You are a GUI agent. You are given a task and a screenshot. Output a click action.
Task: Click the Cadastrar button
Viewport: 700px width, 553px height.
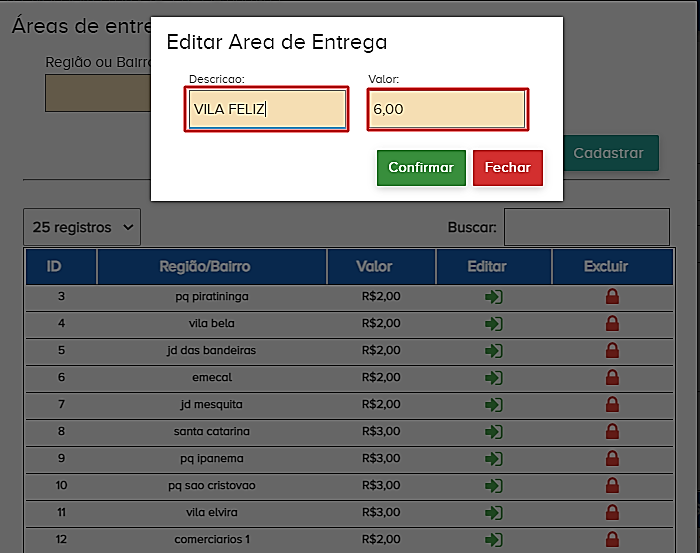pos(608,153)
